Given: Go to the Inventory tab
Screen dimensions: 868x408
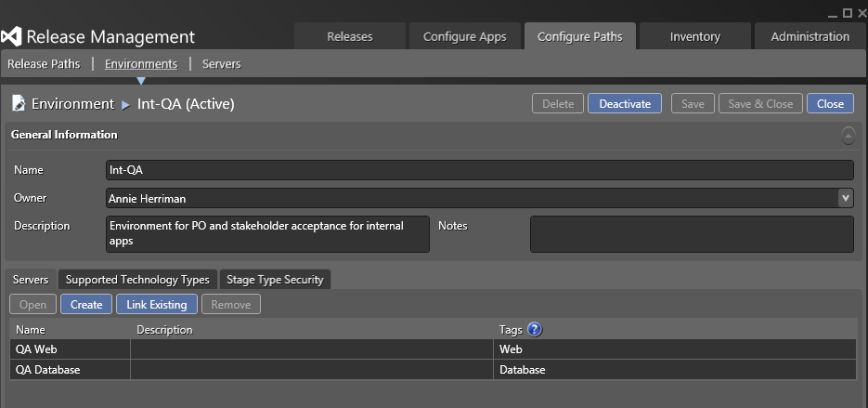Looking at the screenshot, I should click(694, 37).
